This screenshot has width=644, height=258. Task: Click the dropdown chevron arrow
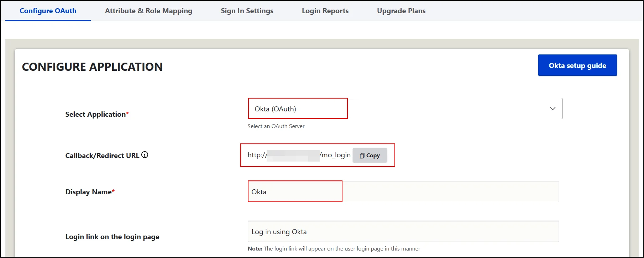pos(553,109)
